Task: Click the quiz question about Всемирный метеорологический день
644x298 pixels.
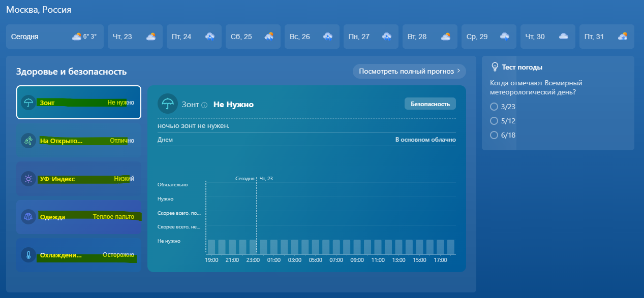Action: point(536,87)
